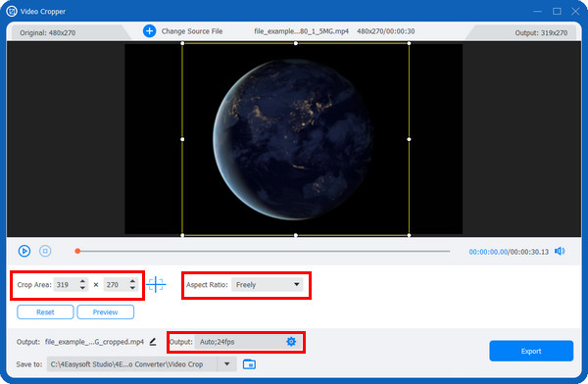Increase crop width with up arrow
The width and height of the screenshot is (588, 384).
pyautogui.click(x=82, y=280)
